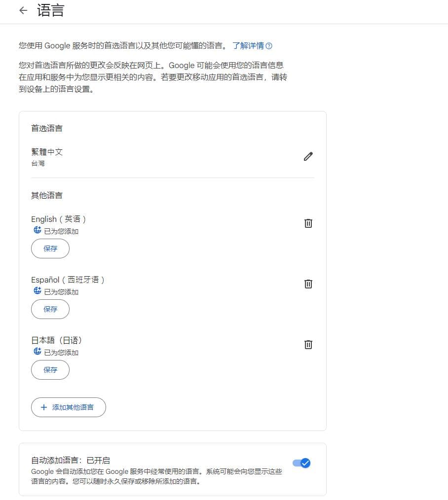Click the 语言 page title

(50, 10)
